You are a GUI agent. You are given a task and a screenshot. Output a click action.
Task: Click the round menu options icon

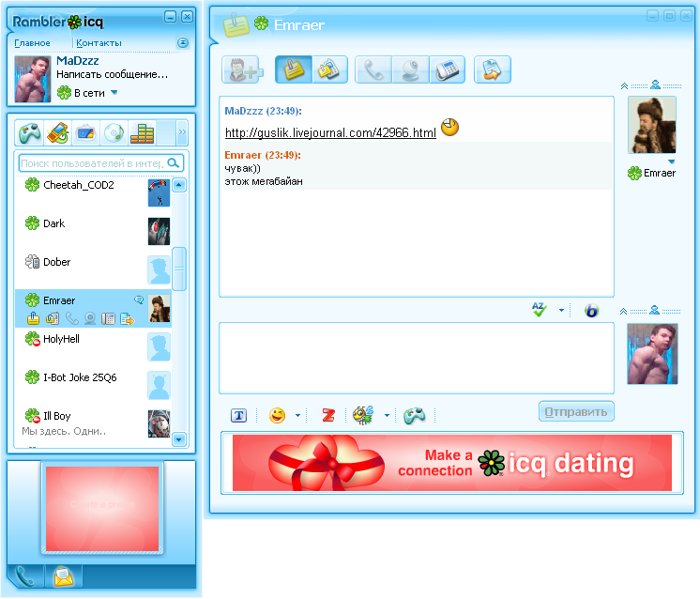pyautogui.click(x=183, y=43)
